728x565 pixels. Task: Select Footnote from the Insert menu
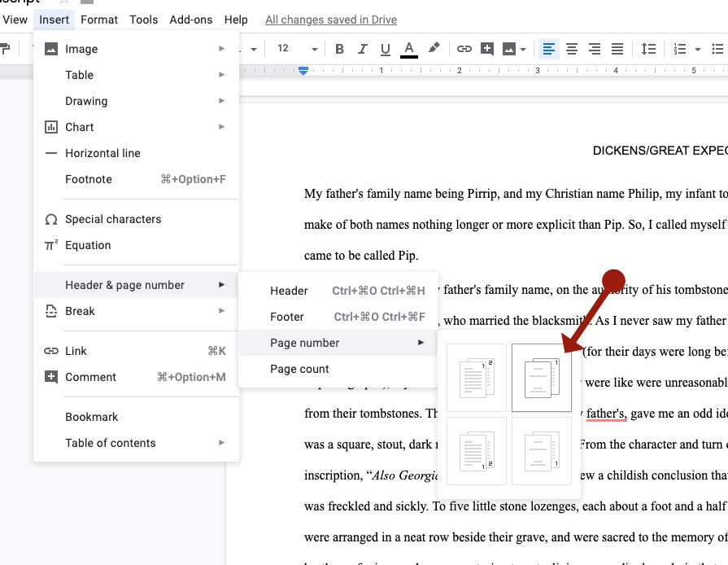tap(88, 179)
